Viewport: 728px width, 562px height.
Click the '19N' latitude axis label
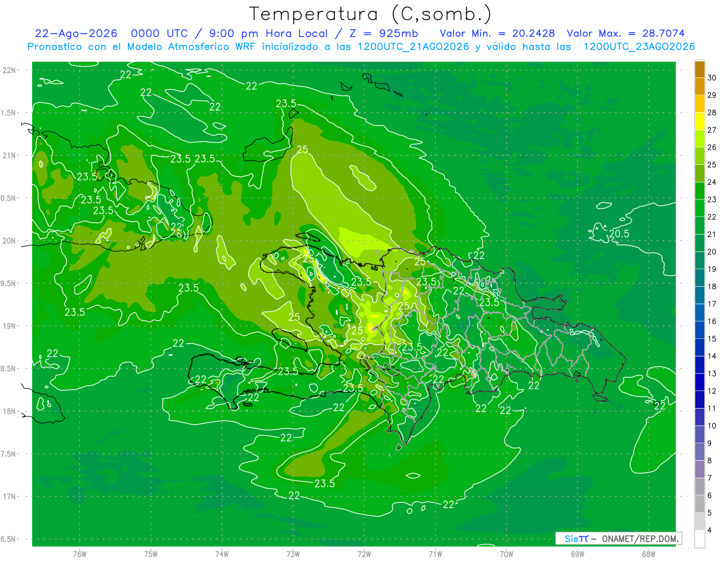tap(9, 326)
